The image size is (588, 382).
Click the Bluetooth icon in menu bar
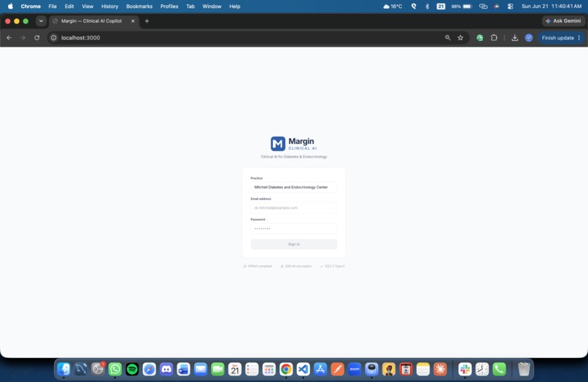(x=427, y=7)
